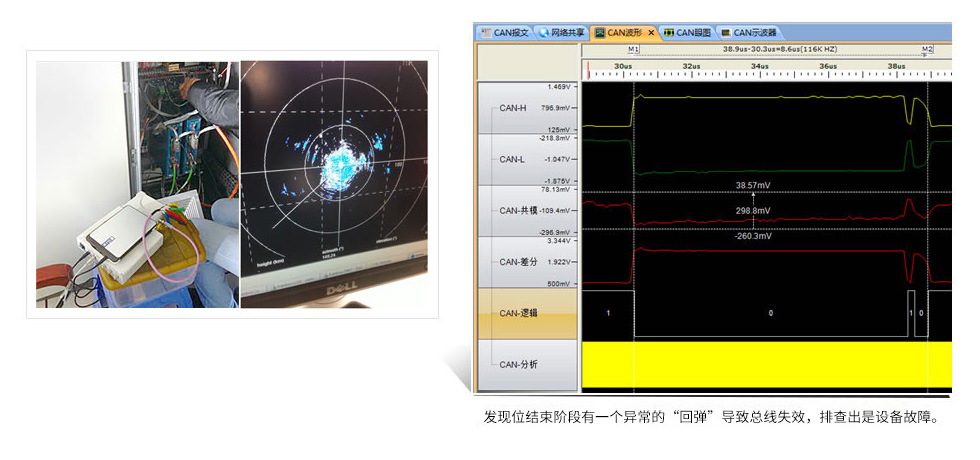Close the CAN波形 tab
This screenshot has width=980, height=460.
(650, 32)
